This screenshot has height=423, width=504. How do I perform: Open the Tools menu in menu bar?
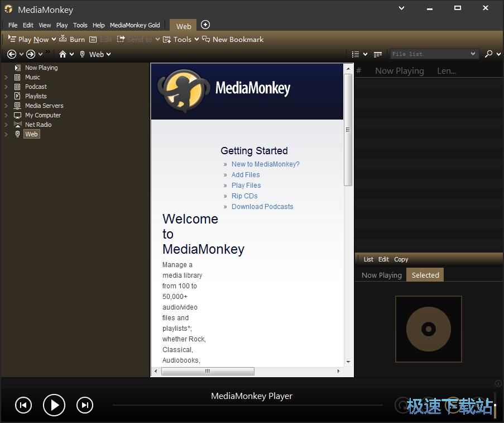80,25
